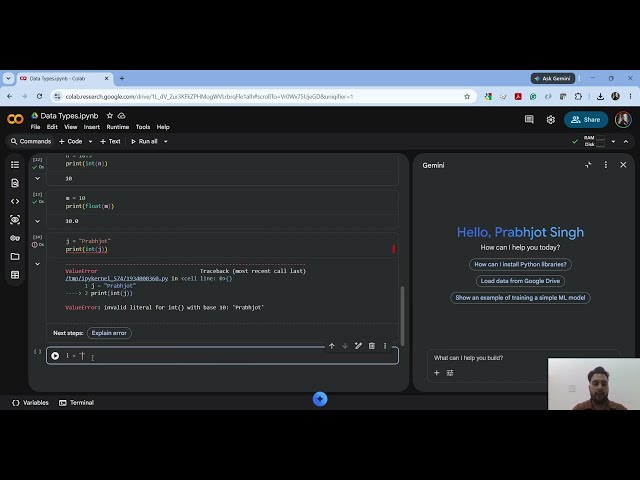Open the RAM/Disk resources dropdown arrow
640x480 pixels.
point(613,141)
